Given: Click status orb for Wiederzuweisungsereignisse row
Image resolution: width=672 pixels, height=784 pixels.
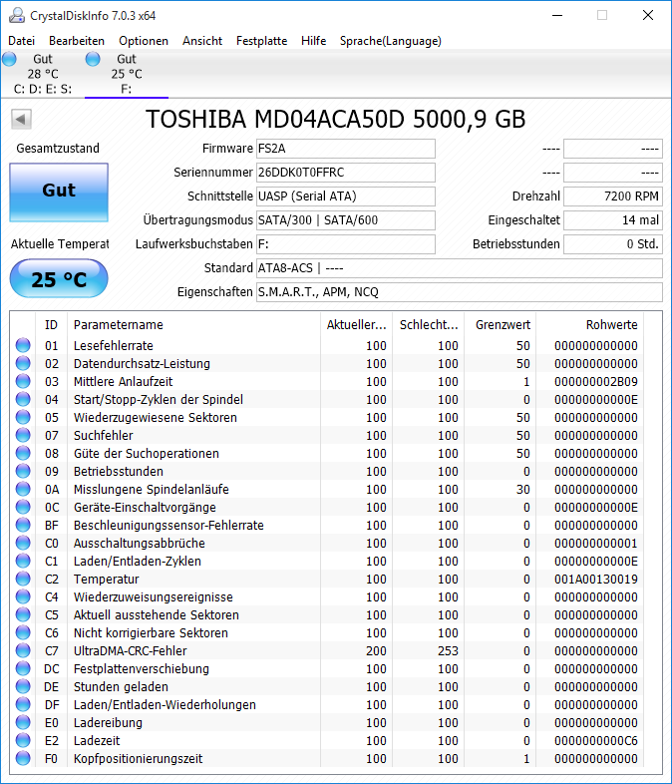Looking at the screenshot, I should pyautogui.click(x=23, y=597).
